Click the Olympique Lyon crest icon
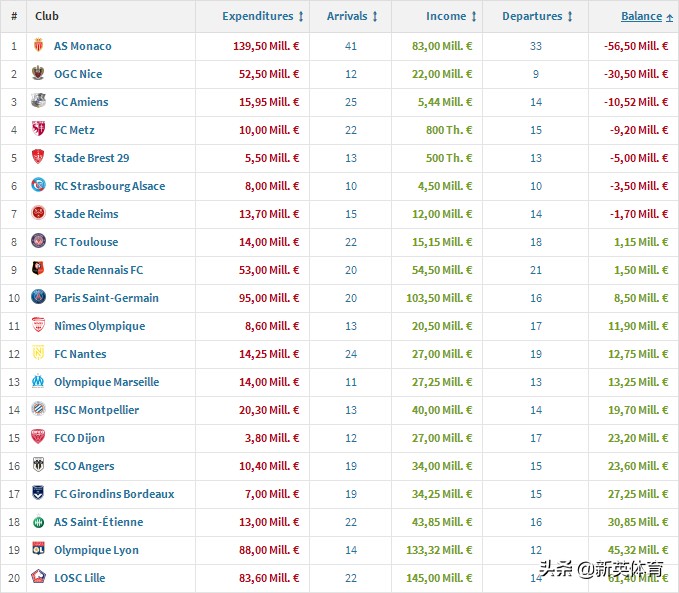The image size is (679, 593). pos(39,550)
